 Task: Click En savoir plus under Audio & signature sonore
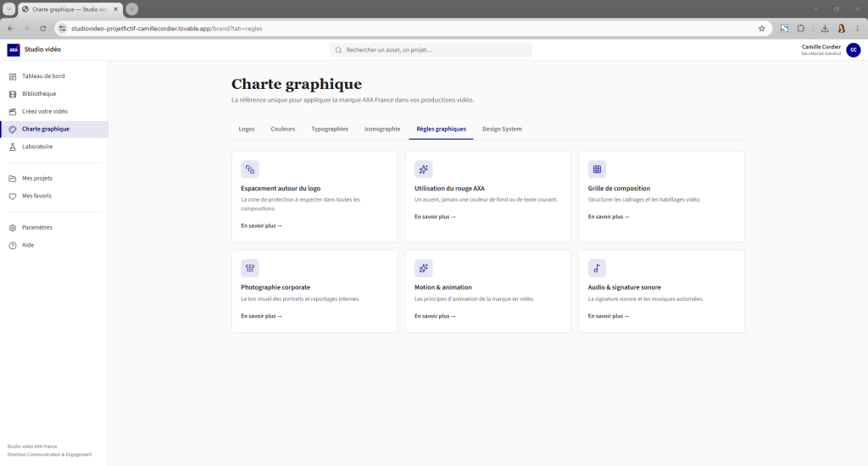[609, 316]
